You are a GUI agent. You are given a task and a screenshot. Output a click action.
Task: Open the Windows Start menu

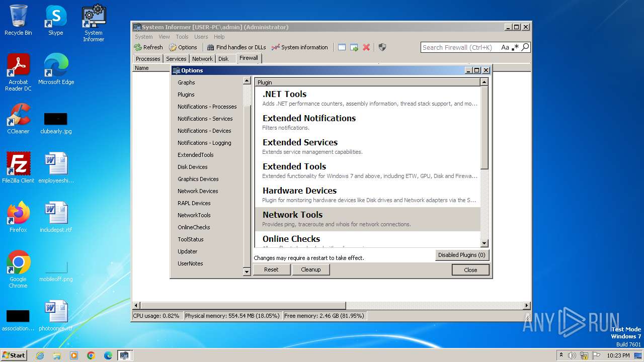click(14, 355)
